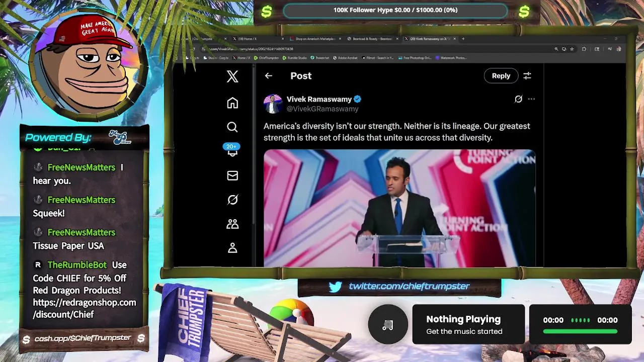Open reply sort settings icon beside Reply
Image resolution: width=644 pixels, height=362 pixels.
(x=527, y=76)
